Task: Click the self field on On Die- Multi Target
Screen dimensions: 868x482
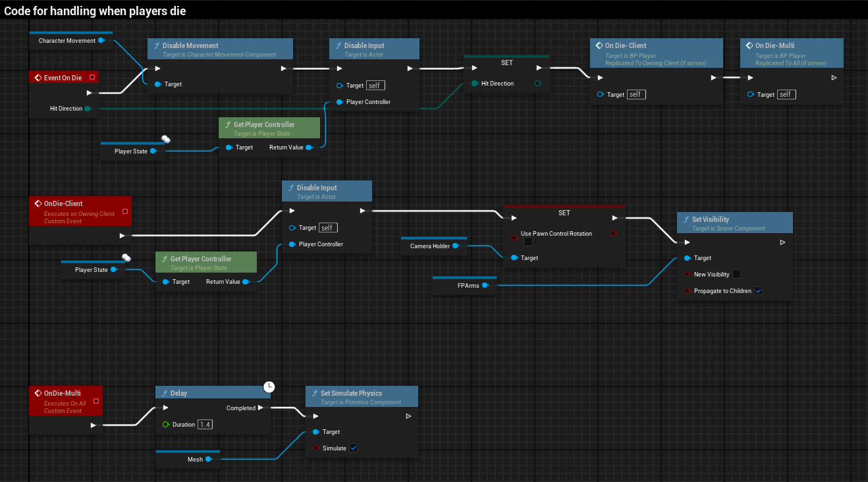Action: point(786,95)
